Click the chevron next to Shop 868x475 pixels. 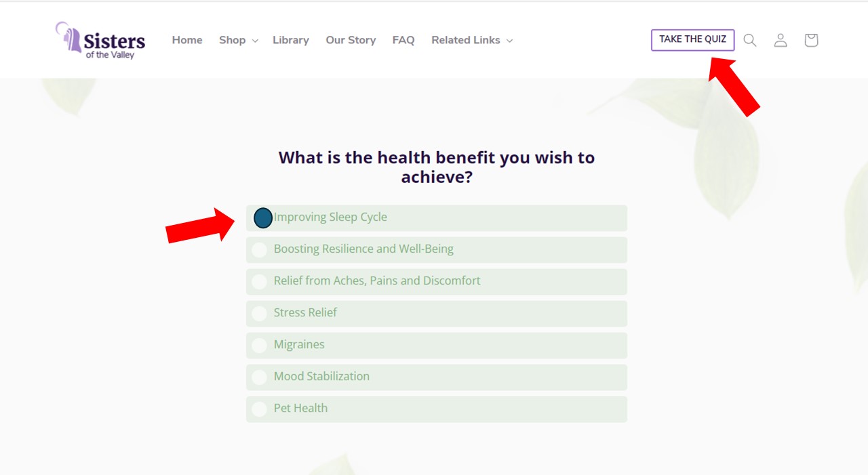point(255,41)
